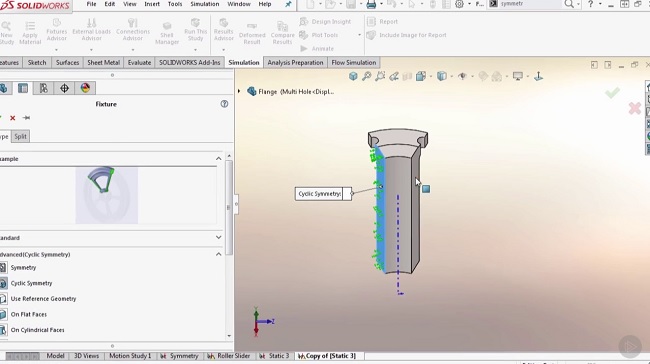Open the Simulation menu
This screenshot has height=364, width=650.
point(205,4)
